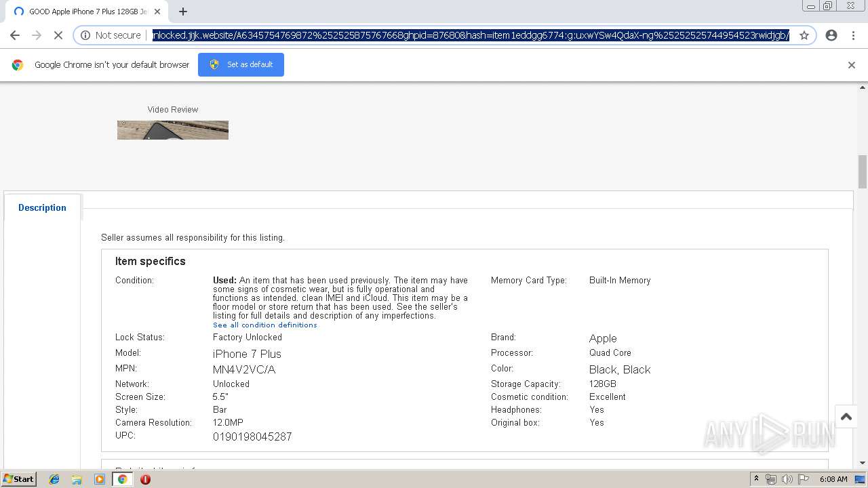Open See all condition definitions link
Viewport: 868px width, 488px height.
265,325
